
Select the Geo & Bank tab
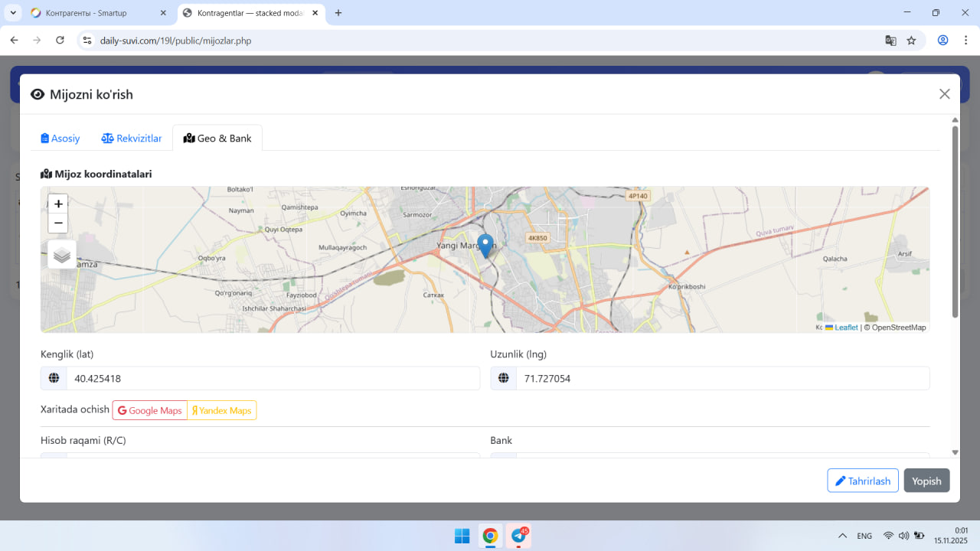point(217,139)
